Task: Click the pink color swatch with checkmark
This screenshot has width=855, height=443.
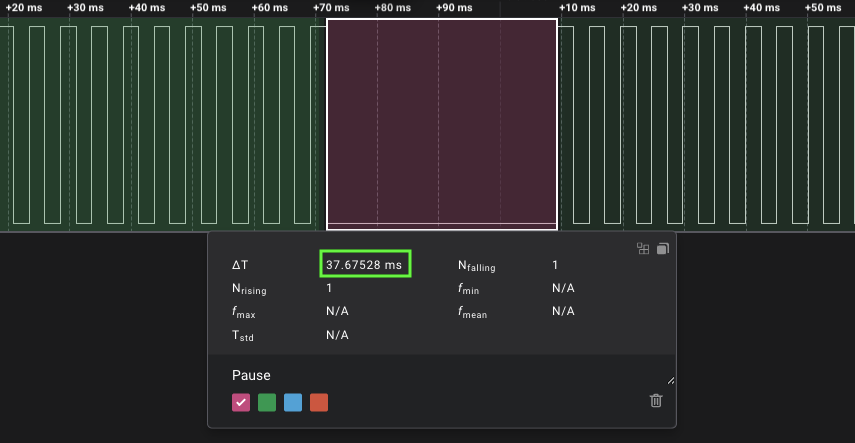Action: (241, 403)
